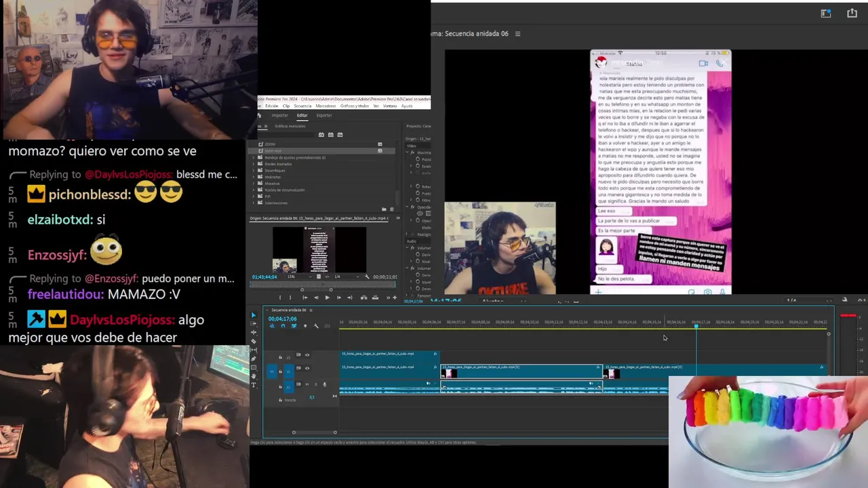Toggle insert sequences as nests option
The height and width of the screenshot is (488, 868).
click(272, 326)
